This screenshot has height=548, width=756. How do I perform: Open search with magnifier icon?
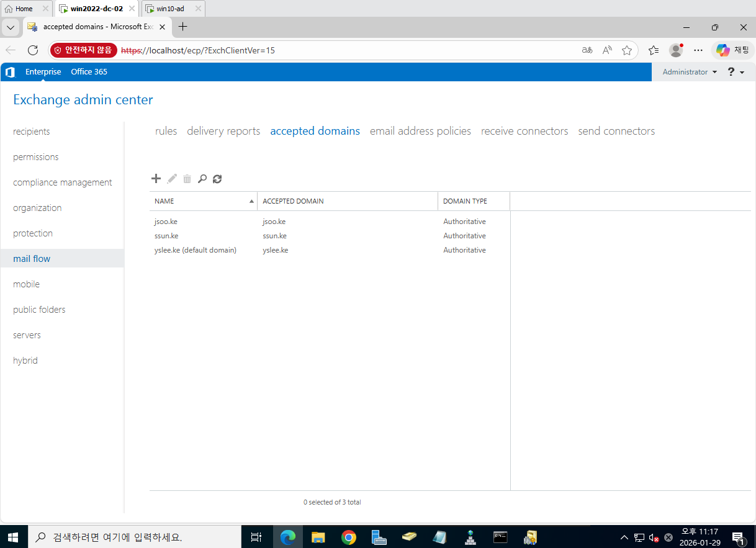202,179
